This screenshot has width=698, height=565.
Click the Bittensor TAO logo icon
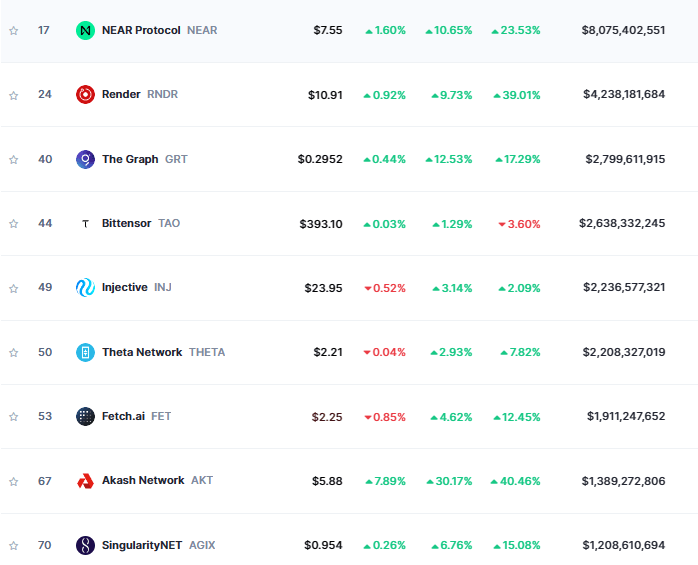pos(85,224)
